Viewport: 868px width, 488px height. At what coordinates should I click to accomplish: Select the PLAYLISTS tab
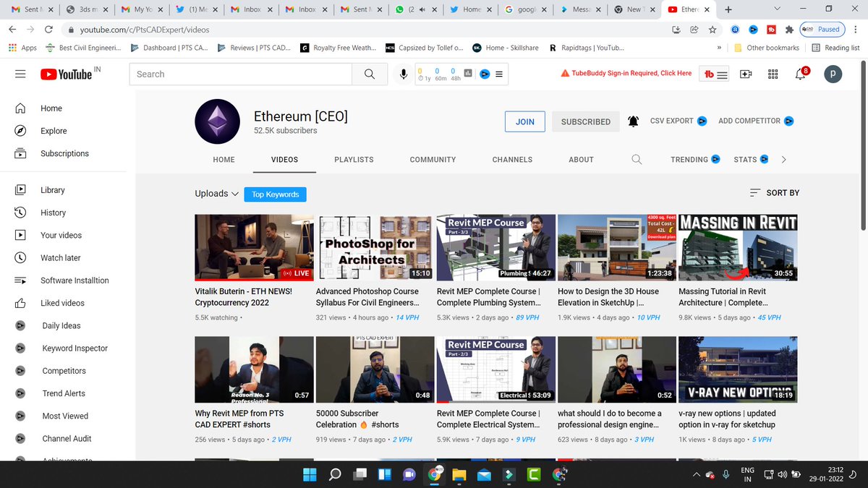[x=354, y=159]
